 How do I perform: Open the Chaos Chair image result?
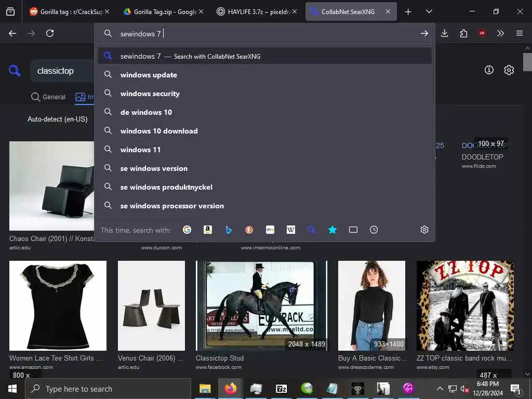click(51, 186)
